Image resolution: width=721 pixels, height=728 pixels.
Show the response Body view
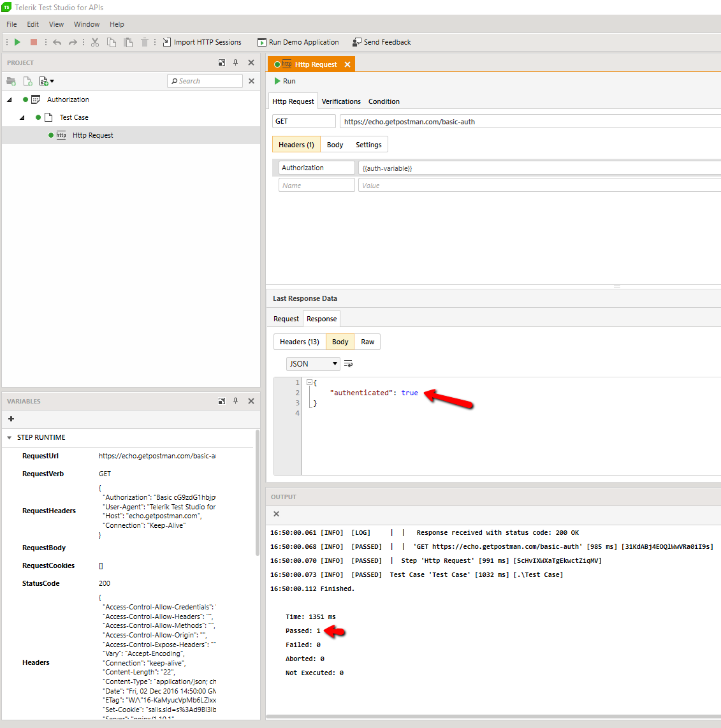coord(340,342)
